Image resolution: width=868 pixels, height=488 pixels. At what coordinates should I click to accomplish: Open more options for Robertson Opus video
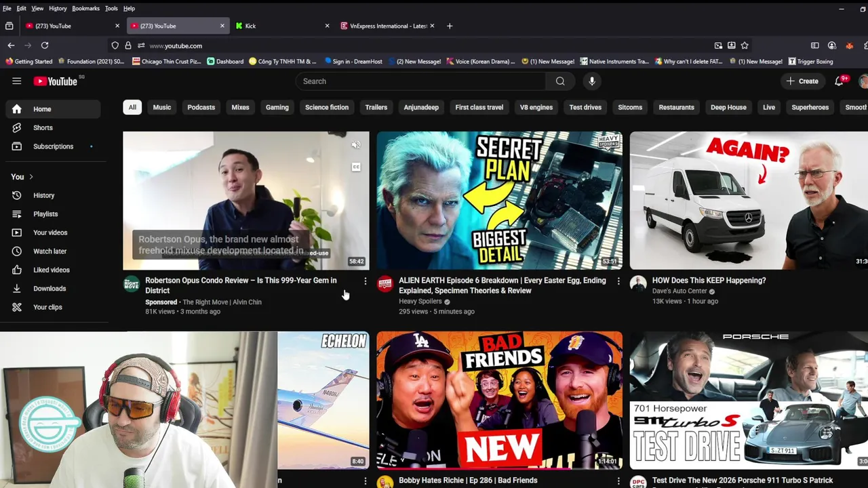(x=365, y=281)
